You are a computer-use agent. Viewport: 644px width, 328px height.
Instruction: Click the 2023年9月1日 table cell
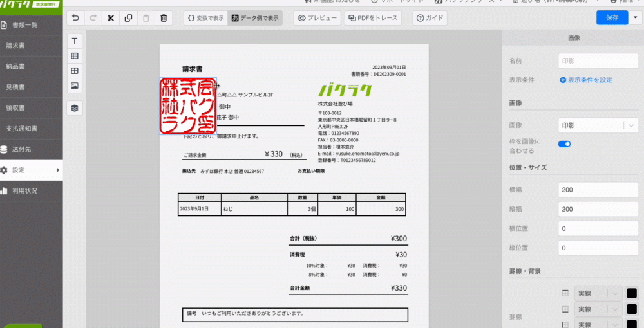(200, 209)
